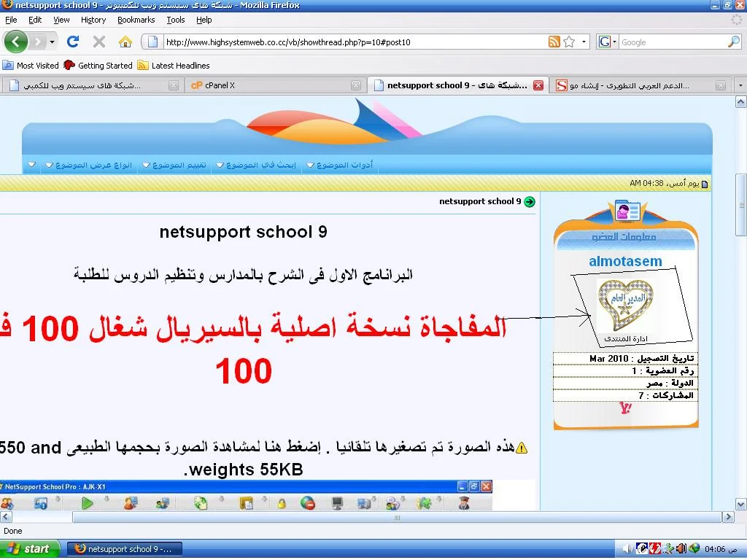Viewport: 747px width, 560px height.
Task: Click the URL address field
Action: coord(350,42)
